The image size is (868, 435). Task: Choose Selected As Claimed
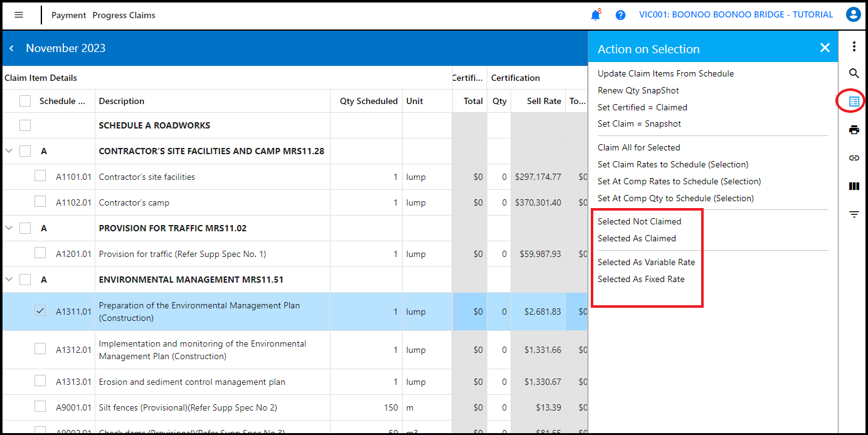tap(637, 238)
